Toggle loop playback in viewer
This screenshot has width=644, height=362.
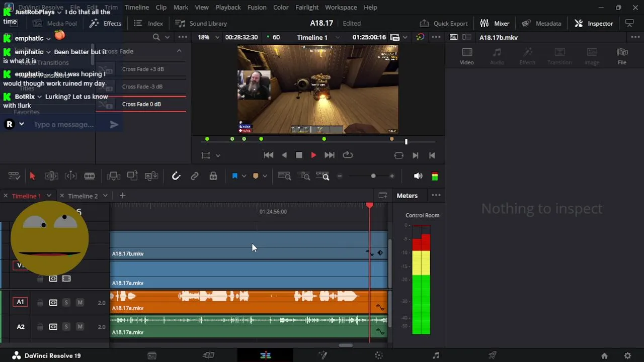coord(348,155)
